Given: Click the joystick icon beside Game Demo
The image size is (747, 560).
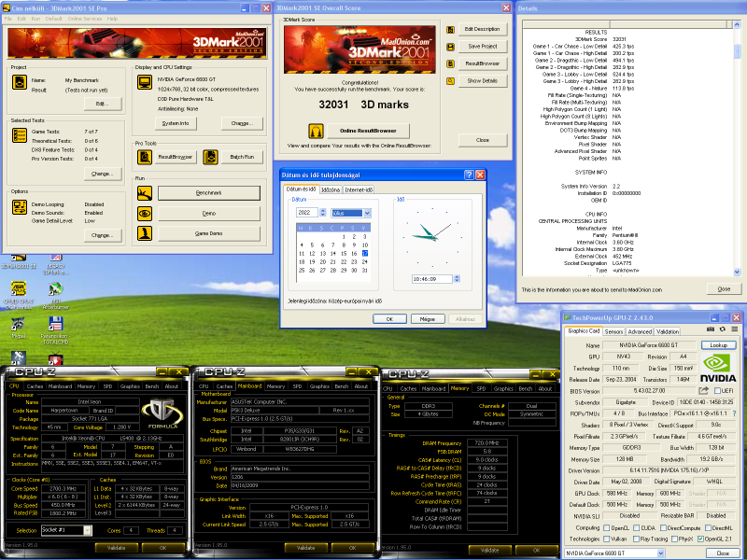Looking at the screenshot, I should (x=145, y=233).
